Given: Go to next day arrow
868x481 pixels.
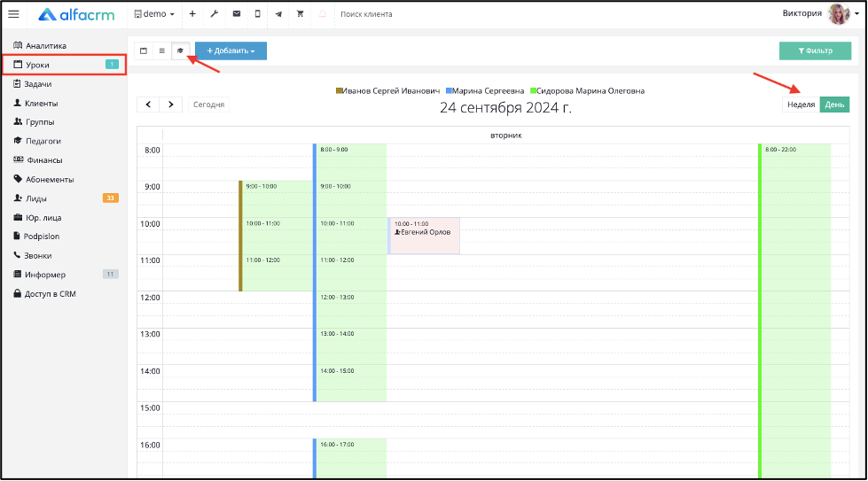Looking at the screenshot, I should point(171,104).
